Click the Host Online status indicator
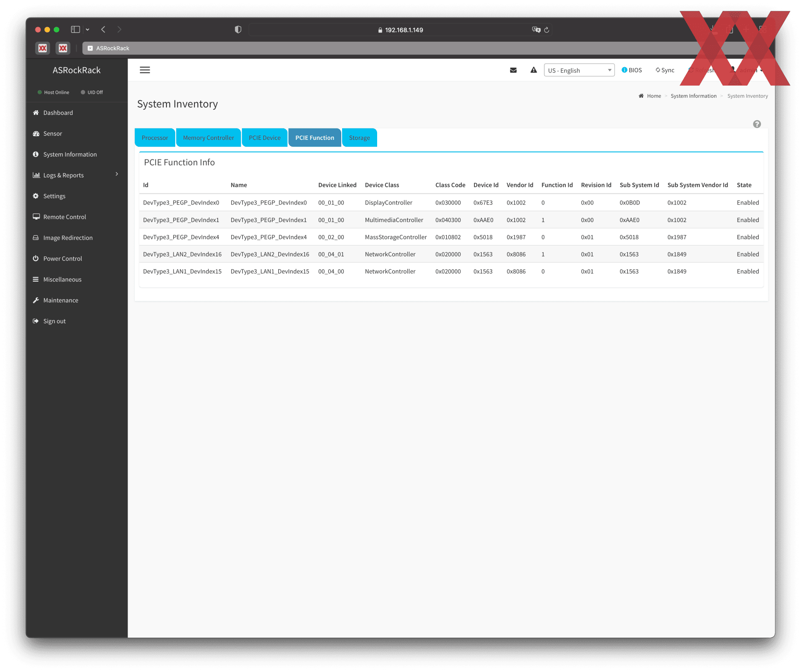Screen dimensions: 801x672 coord(53,92)
